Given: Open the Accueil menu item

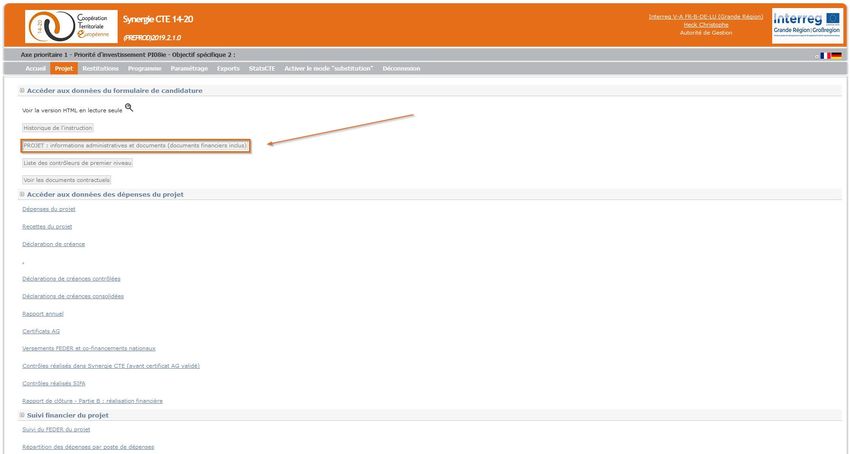Looking at the screenshot, I should tap(35, 68).
